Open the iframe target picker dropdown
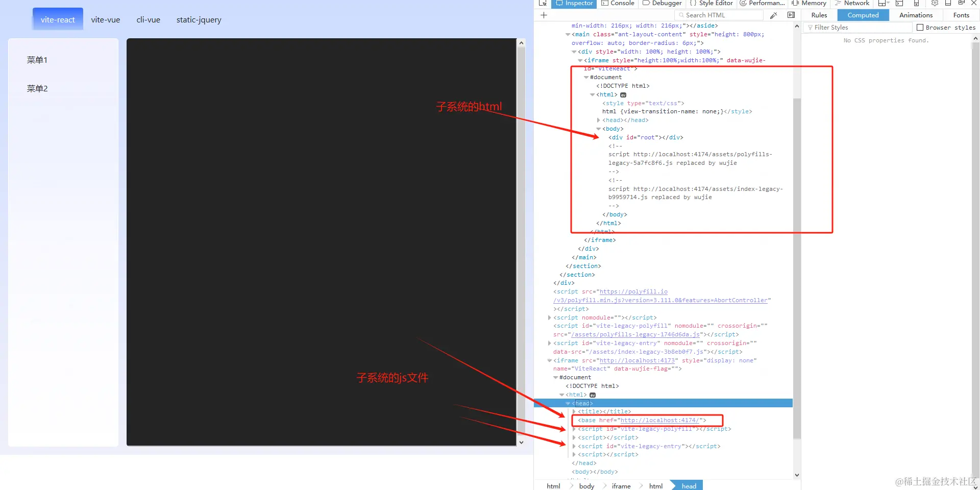This screenshot has height=490, width=980. click(883, 3)
